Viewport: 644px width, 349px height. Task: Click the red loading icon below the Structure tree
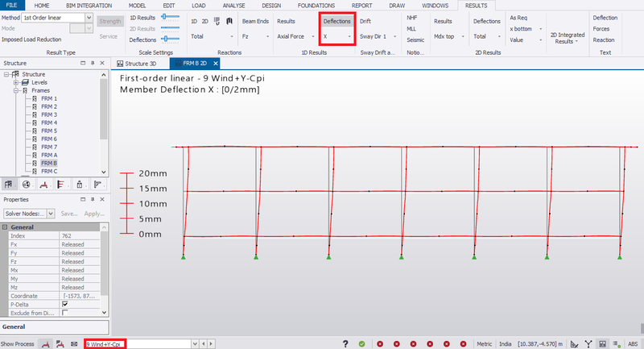click(43, 185)
